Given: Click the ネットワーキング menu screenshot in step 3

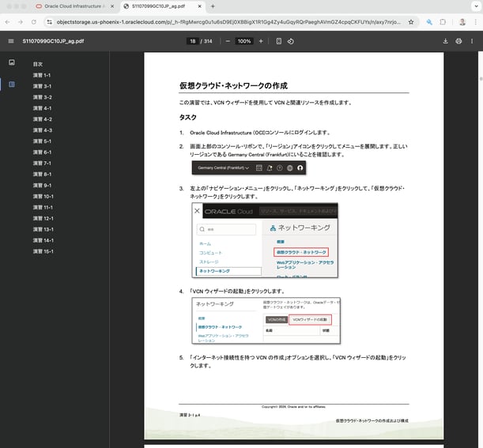Looking at the screenshot, I should 265,240.
